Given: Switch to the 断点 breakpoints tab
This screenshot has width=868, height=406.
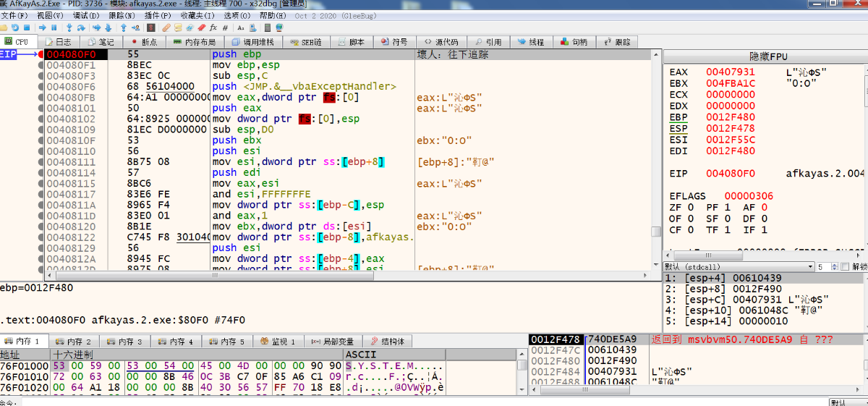Looking at the screenshot, I should (143, 42).
